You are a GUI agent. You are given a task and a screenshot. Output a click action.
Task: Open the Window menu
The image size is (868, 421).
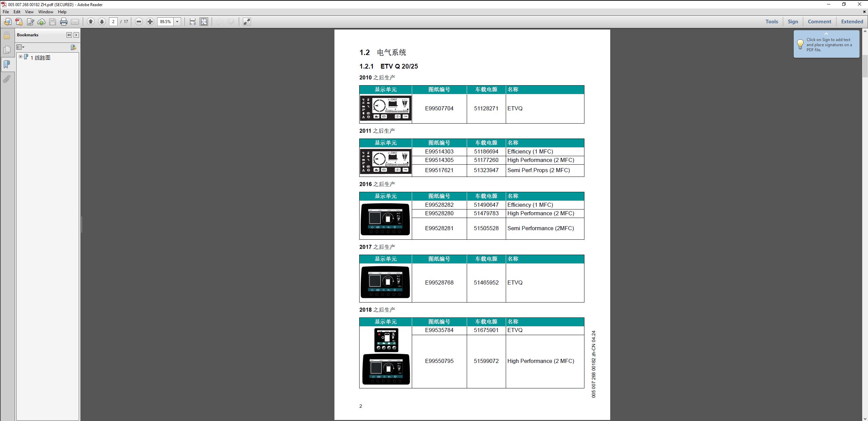[x=46, y=12]
